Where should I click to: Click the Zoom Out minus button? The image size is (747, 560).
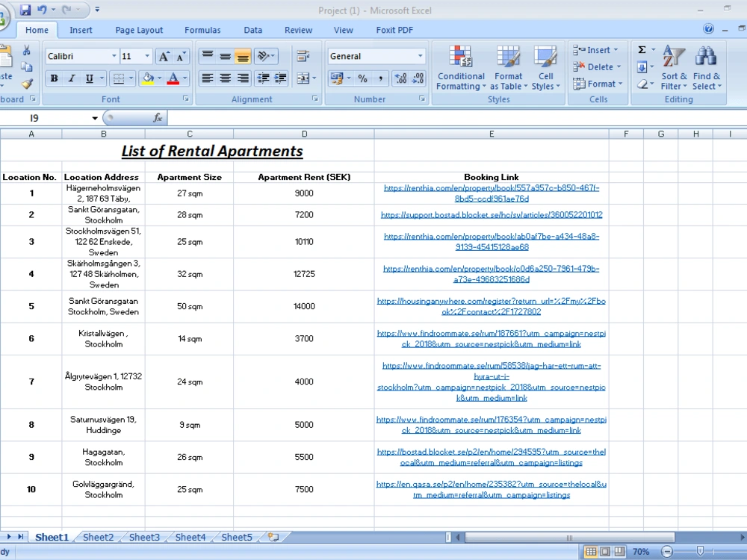pos(667,552)
